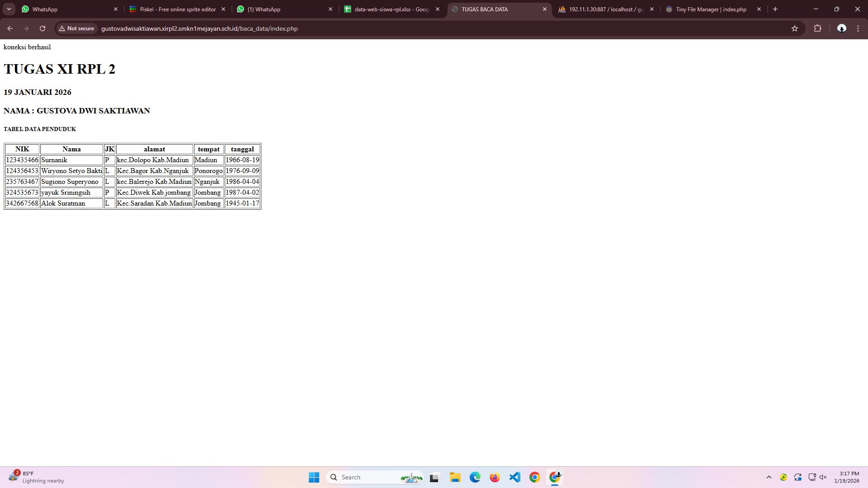Expand the tab search dropdown arrow

9,9
